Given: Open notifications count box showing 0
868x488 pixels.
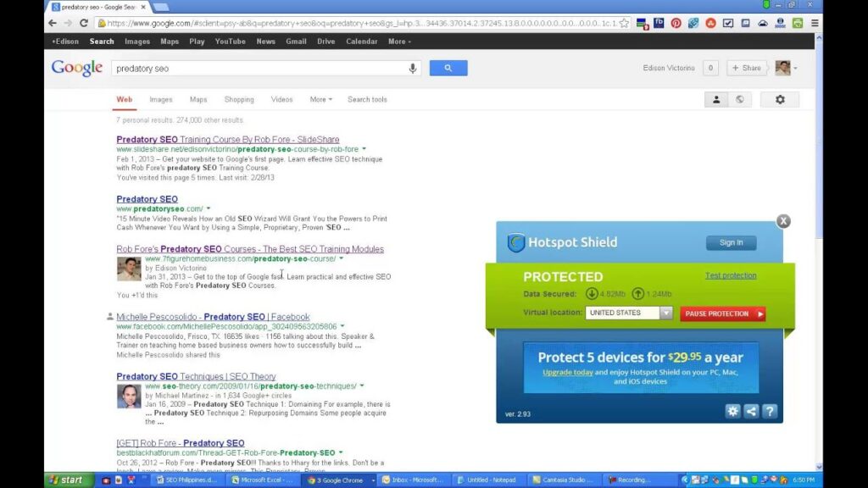Looking at the screenshot, I should click(x=710, y=68).
